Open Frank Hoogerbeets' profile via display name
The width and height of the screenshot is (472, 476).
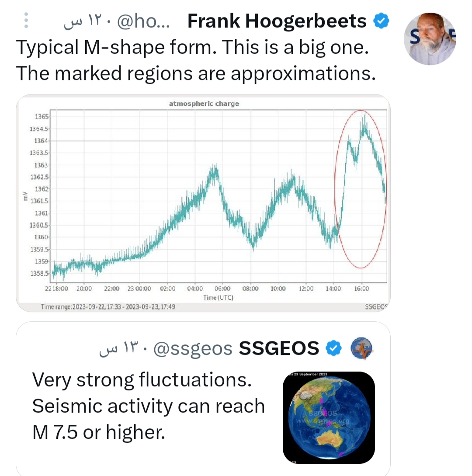[x=277, y=21]
